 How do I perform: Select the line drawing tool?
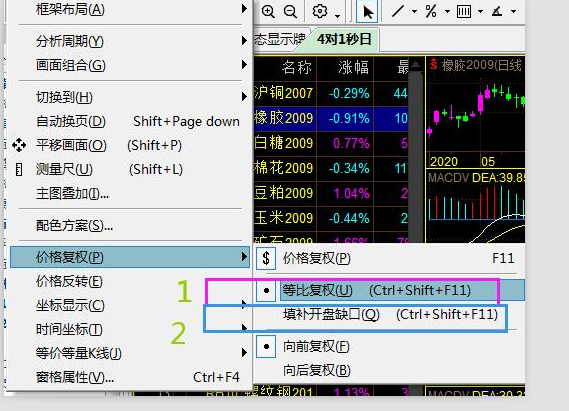(x=398, y=11)
